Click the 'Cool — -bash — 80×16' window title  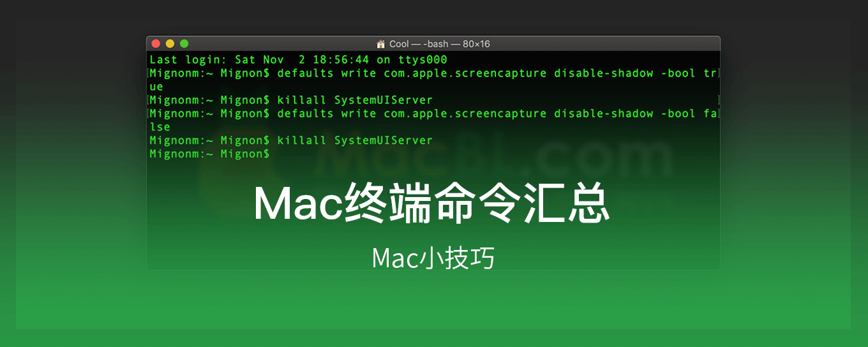[439, 44]
